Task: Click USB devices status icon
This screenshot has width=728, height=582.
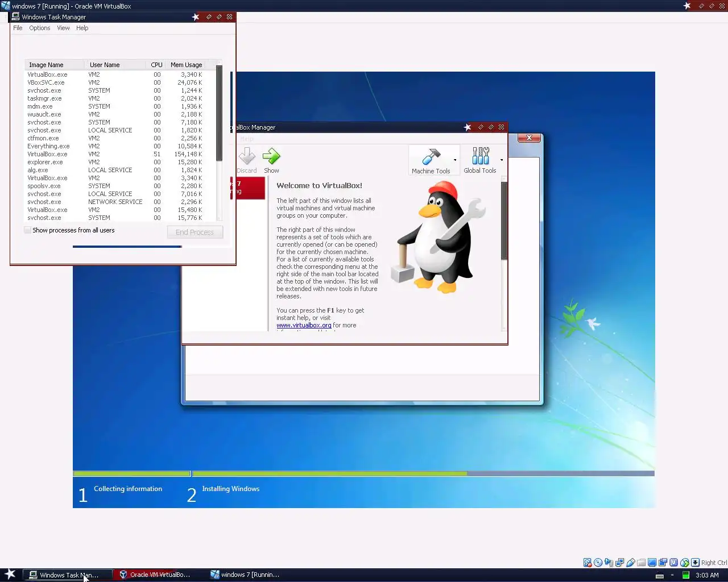Action: click(631, 562)
